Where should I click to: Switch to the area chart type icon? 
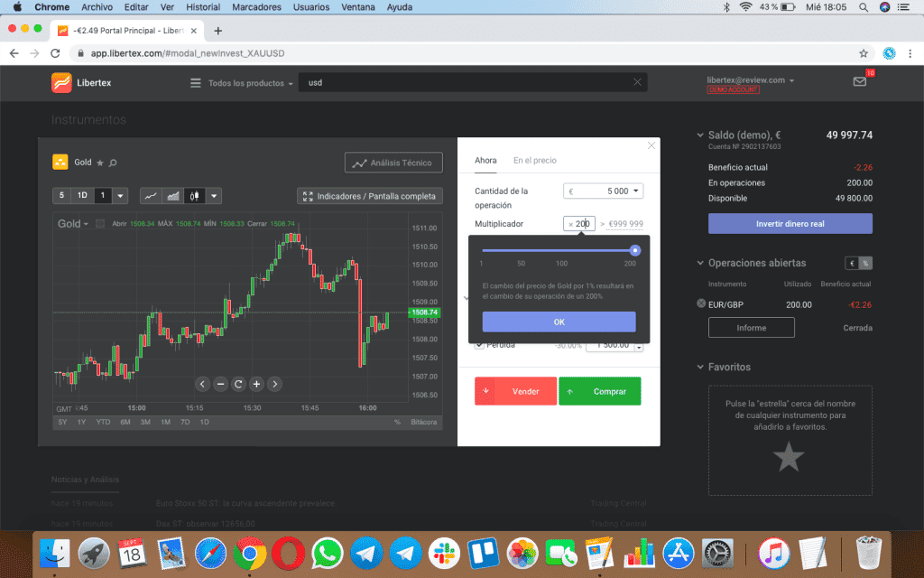tap(172, 196)
